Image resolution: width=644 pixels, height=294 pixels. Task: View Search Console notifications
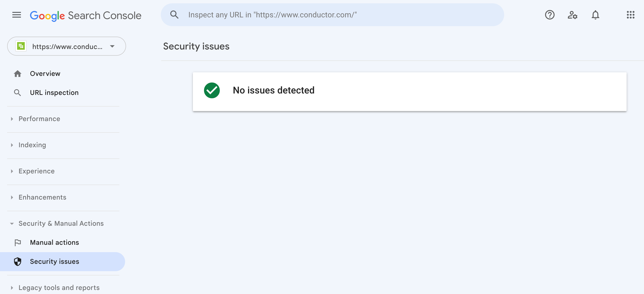pyautogui.click(x=595, y=15)
